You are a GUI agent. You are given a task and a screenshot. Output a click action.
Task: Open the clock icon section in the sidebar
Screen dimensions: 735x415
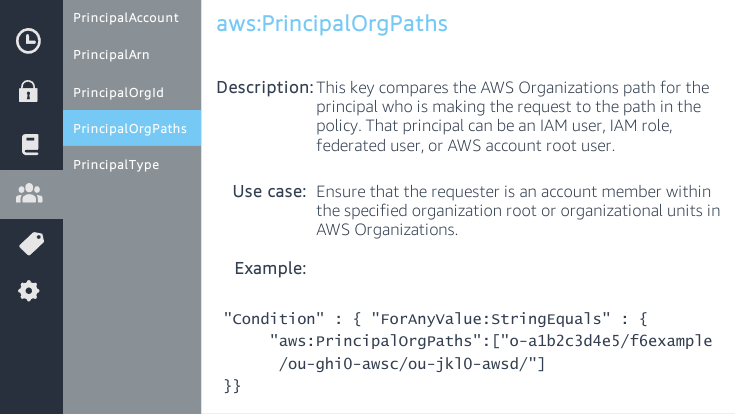30,41
